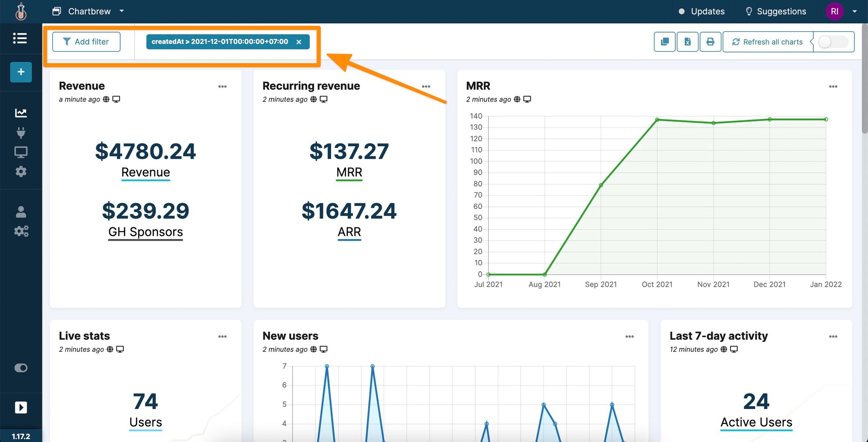Click the Add filter button
The height and width of the screenshot is (442, 868).
click(x=86, y=42)
